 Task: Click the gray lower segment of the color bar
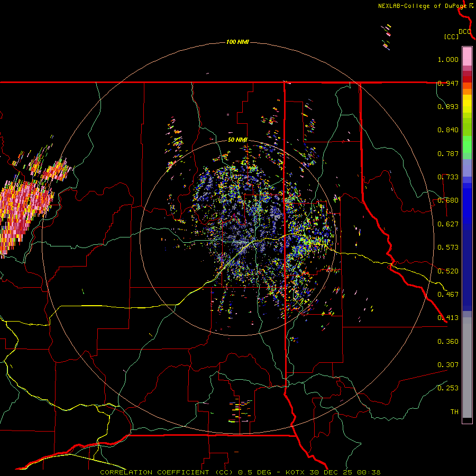pos(467,368)
